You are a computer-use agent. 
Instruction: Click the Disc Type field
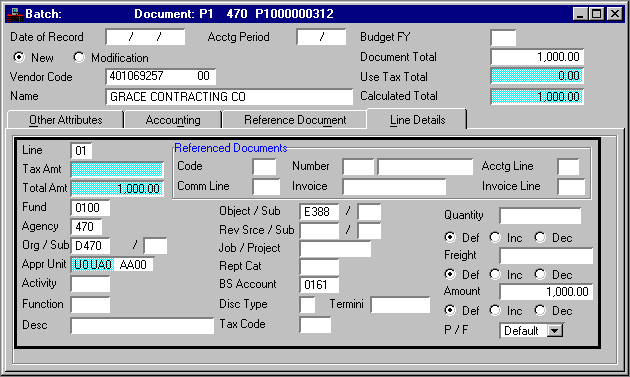coord(307,305)
